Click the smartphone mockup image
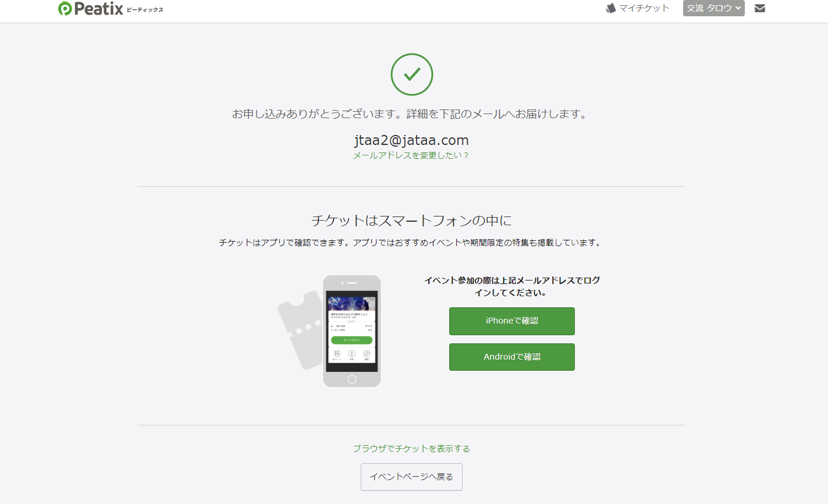The image size is (828, 504). tap(352, 331)
